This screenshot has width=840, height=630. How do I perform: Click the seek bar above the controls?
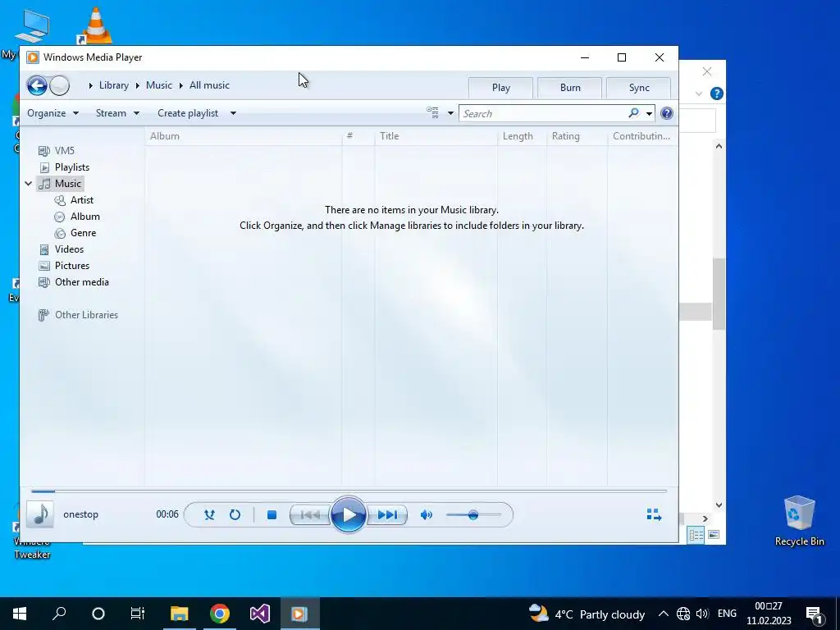click(349, 491)
